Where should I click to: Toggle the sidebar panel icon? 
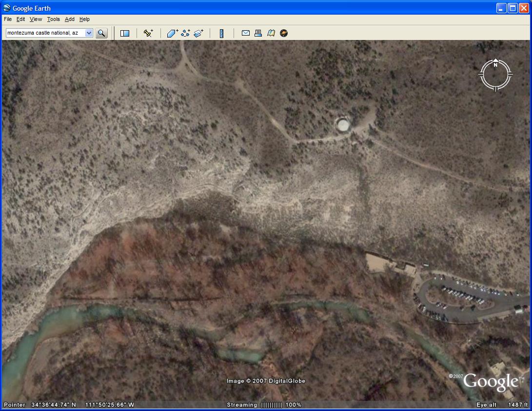click(125, 33)
